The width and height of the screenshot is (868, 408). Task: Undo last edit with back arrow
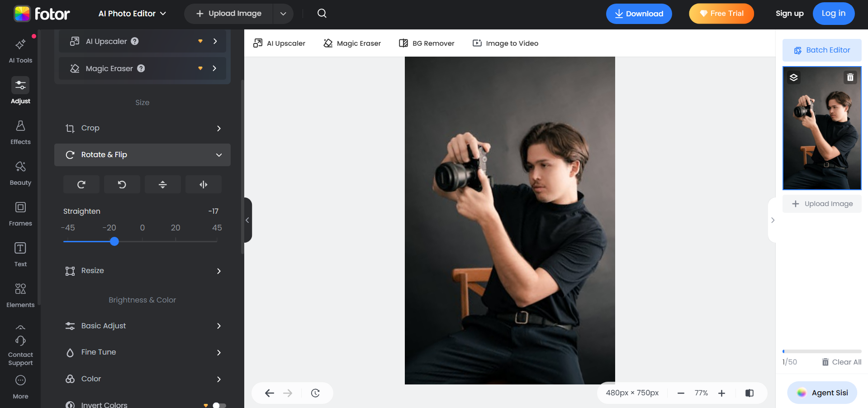(270, 393)
